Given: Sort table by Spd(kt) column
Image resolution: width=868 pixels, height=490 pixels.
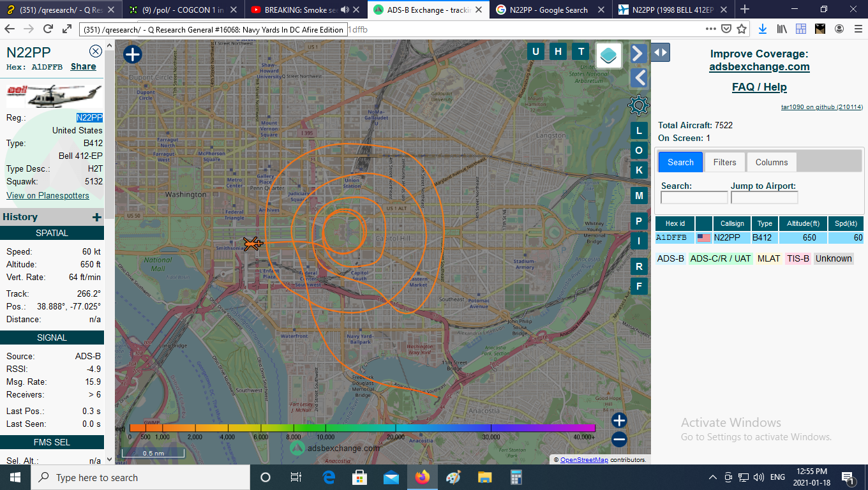Looking at the screenshot, I should pyautogui.click(x=846, y=223).
